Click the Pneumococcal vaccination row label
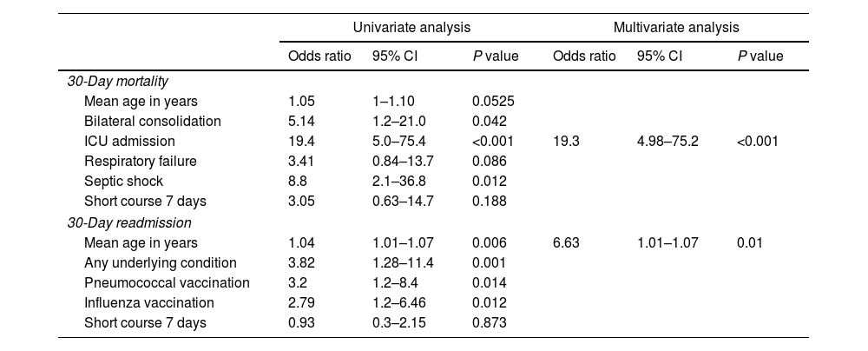 [167, 282]
